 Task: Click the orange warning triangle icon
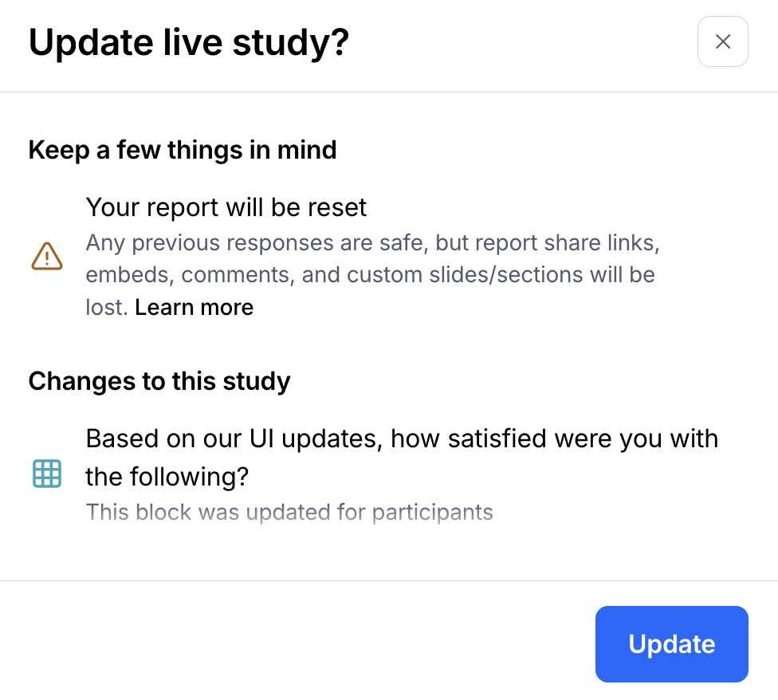click(x=47, y=257)
